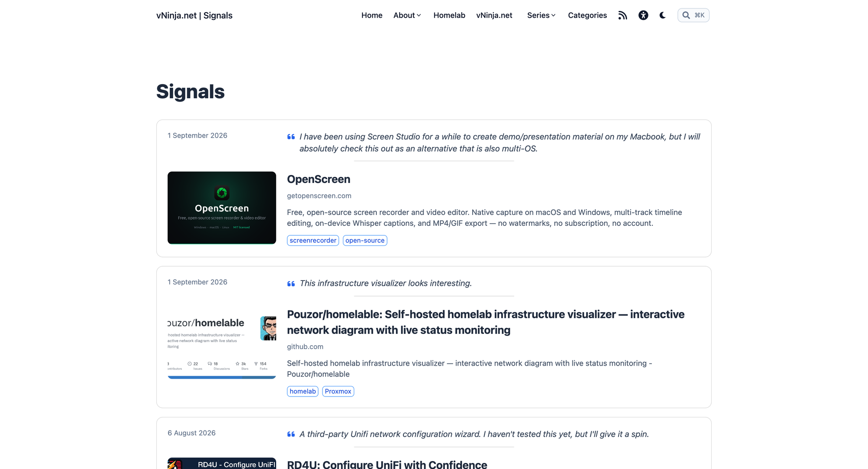This screenshot has width=868, height=469.
Task: Click quote icon beside infrastructure visualizer comment
Action: pos(291,284)
